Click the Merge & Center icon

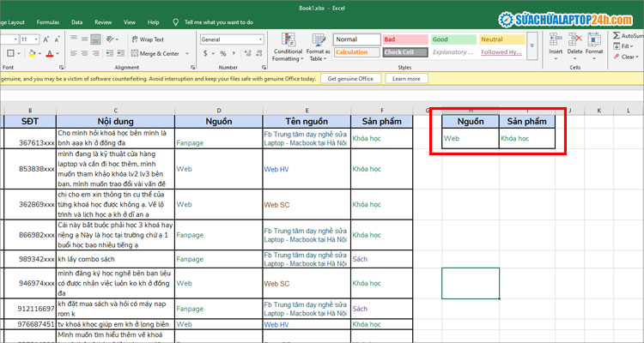134,53
